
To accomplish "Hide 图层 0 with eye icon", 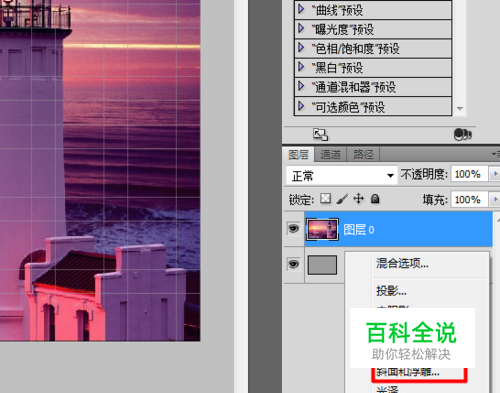I will (293, 229).
